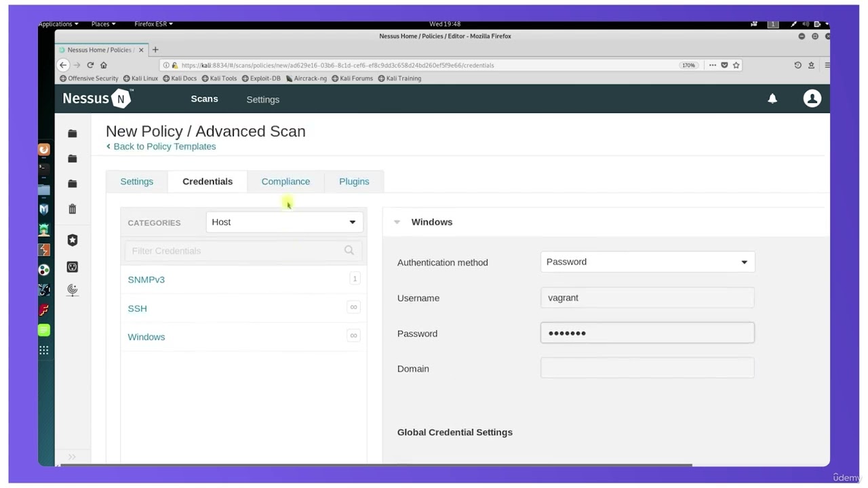Click the Firefox address bar URL
Image resolution: width=868 pixels, height=488 pixels.
click(338, 65)
